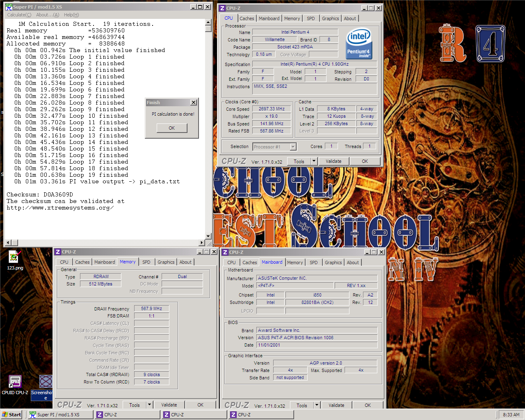This screenshot has width=525, height=420.
Task: Select SPD tab in the Memory CPU-Z window
Action: coord(146,262)
